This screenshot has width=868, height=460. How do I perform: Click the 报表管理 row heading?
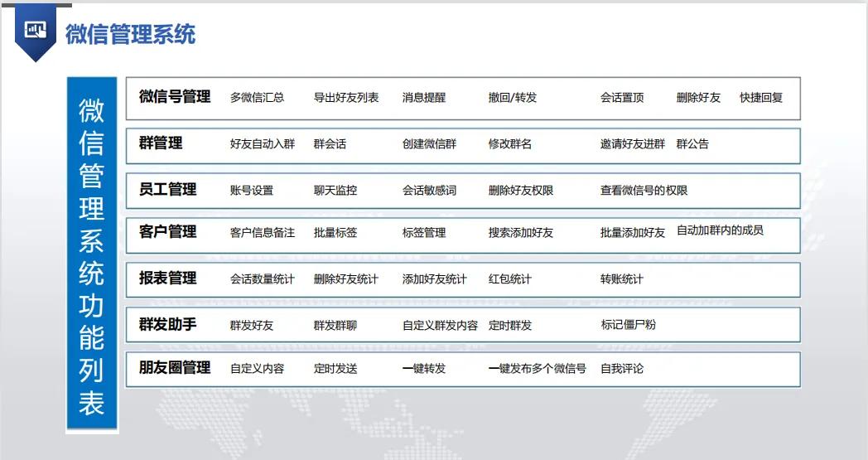(167, 278)
